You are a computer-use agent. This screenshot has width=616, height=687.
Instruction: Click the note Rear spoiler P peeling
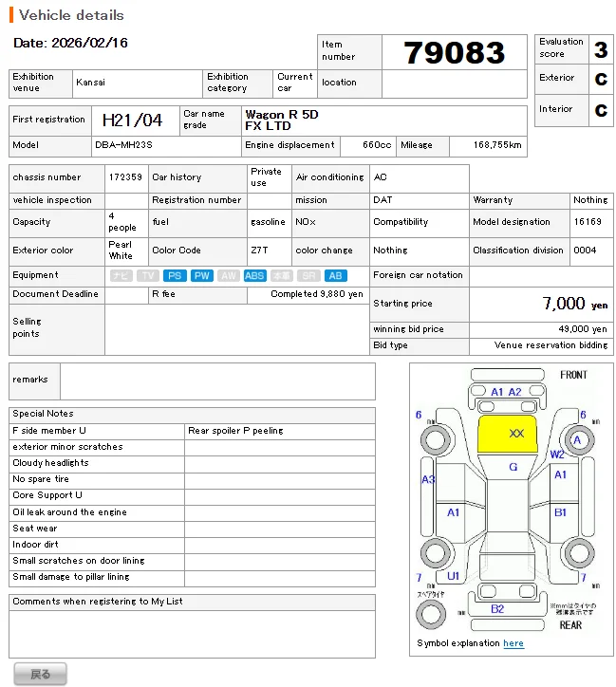point(235,431)
